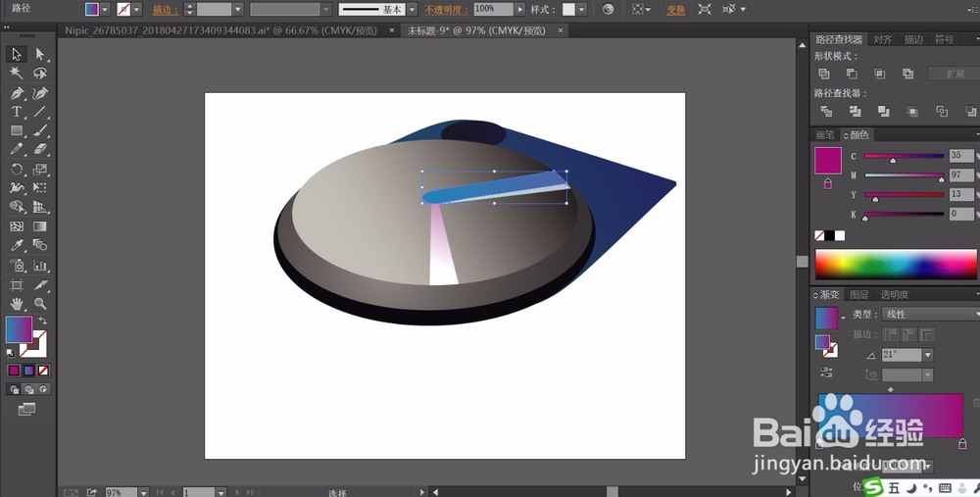Activate the Zoom tool
This screenshot has height=497, width=980.
40,304
